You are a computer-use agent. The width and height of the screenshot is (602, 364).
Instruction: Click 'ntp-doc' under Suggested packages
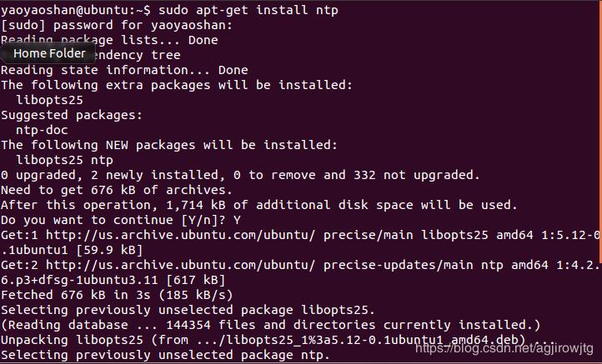[x=42, y=130]
